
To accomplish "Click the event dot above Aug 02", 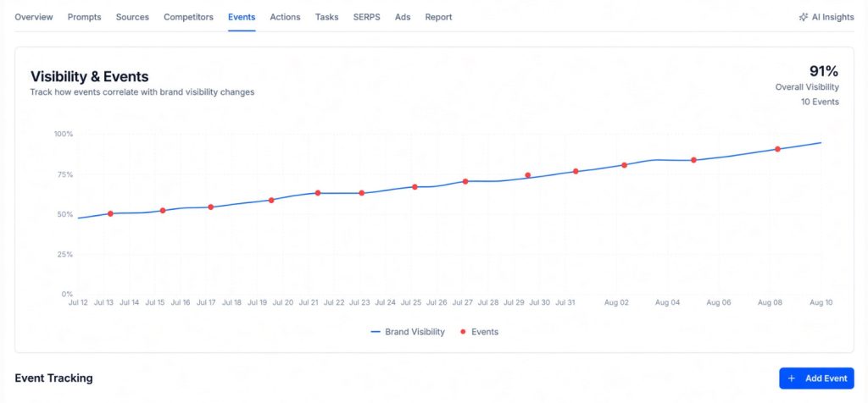I will point(624,165).
